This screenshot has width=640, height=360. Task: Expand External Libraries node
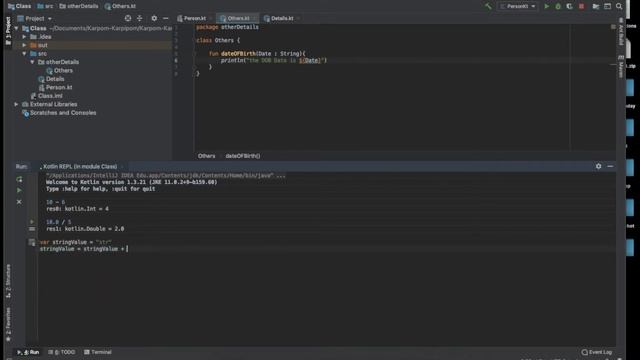(16, 104)
